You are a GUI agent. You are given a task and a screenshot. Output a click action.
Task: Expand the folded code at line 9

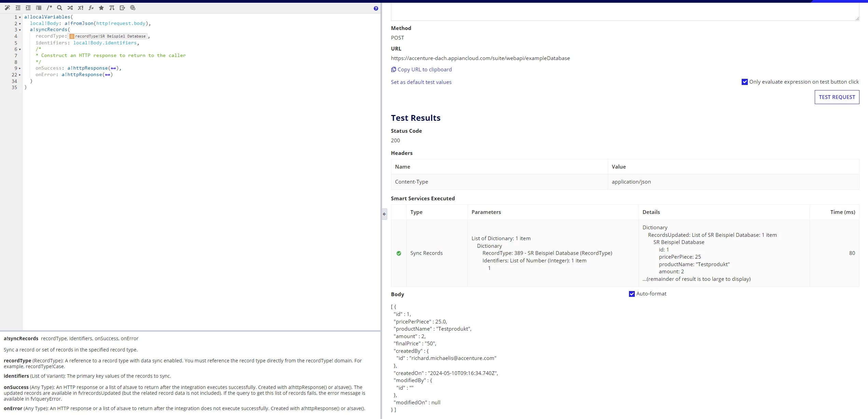click(x=20, y=68)
